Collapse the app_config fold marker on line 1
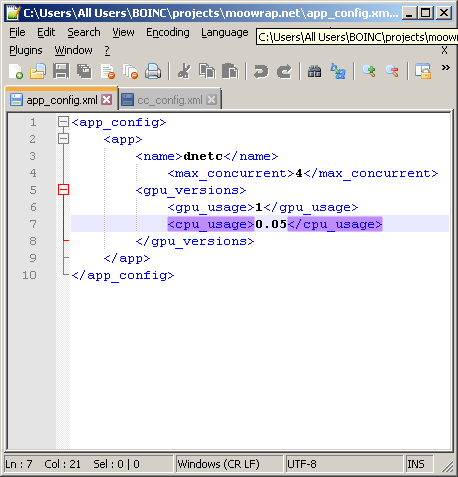This screenshot has width=458, height=477. [63, 122]
